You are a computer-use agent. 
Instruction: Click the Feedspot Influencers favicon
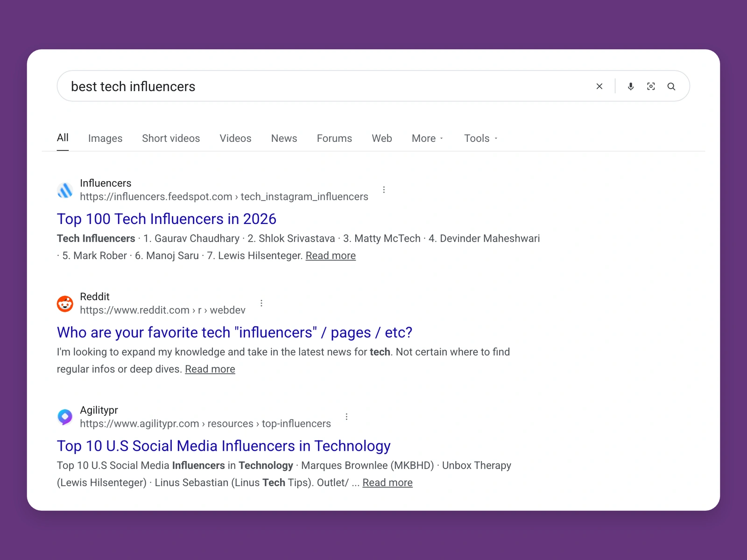(65, 190)
